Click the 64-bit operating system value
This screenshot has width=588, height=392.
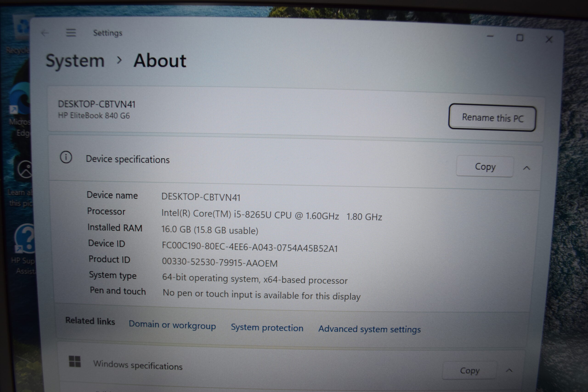255,279
